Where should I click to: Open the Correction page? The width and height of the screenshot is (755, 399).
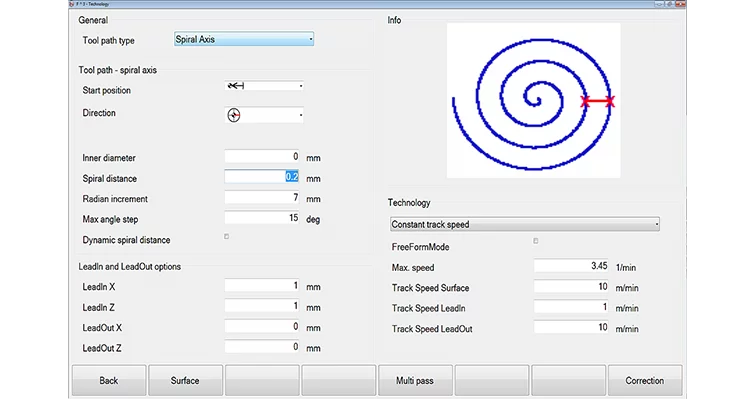[x=645, y=380]
